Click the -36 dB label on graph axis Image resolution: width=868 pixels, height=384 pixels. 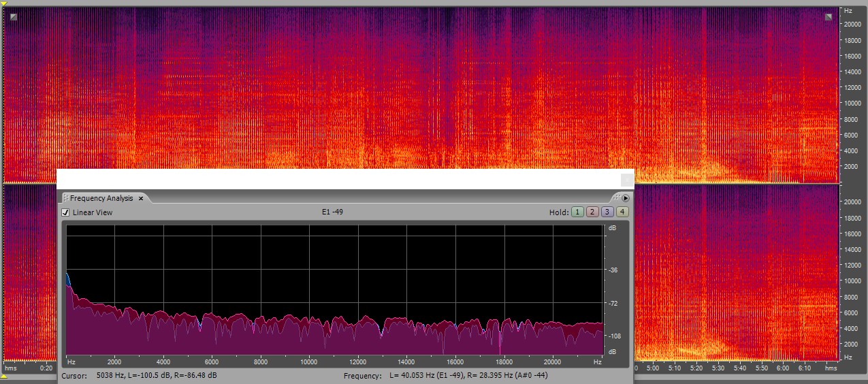pos(613,270)
